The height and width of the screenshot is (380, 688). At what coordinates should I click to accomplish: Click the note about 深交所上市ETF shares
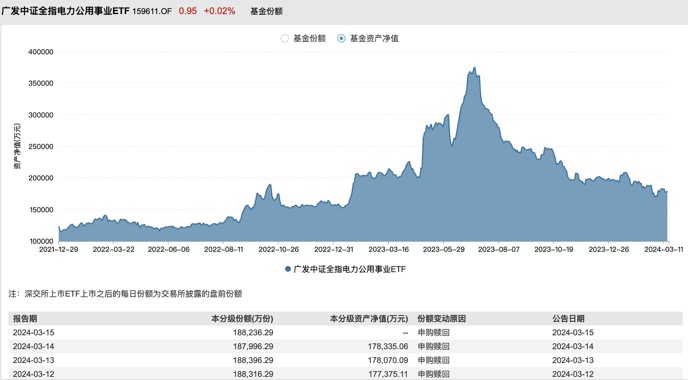point(125,294)
